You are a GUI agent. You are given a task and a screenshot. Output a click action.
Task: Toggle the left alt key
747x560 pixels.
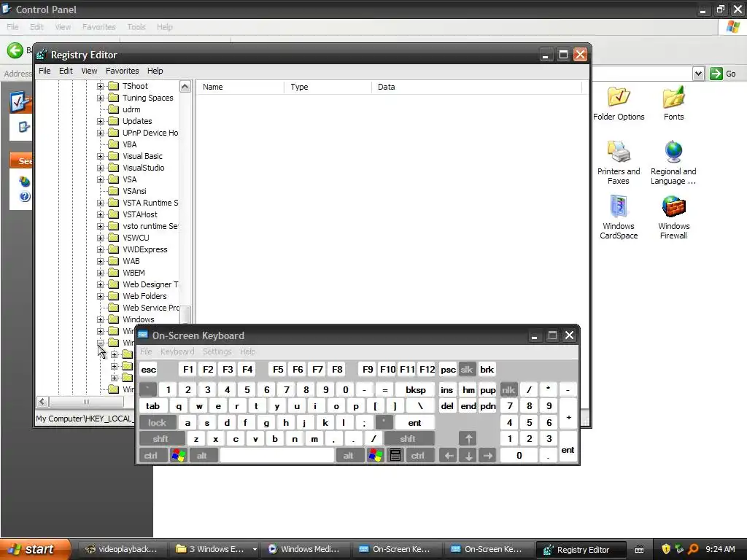pos(203,455)
